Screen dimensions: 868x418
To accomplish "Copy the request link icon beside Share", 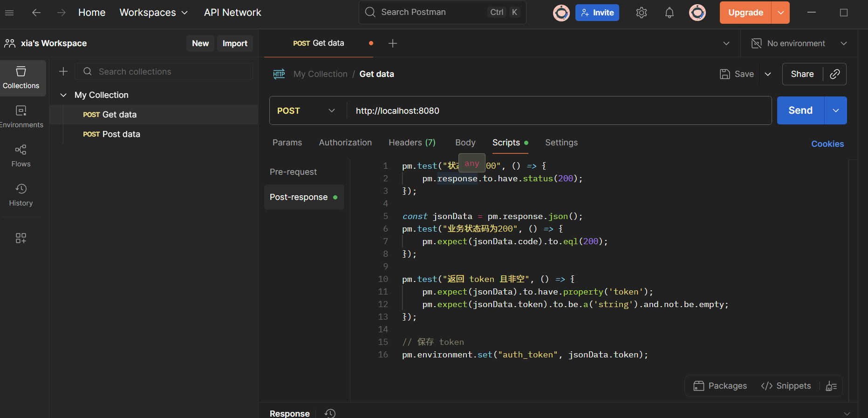I will [x=835, y=74].
